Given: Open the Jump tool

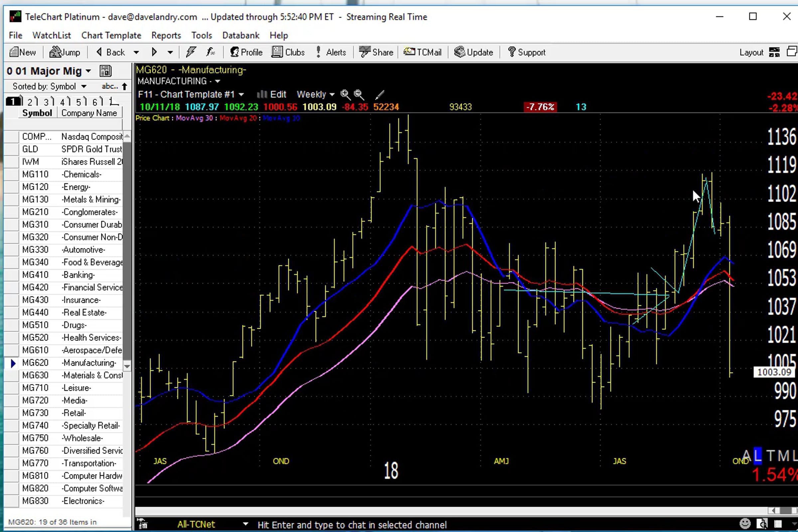Looking at the screenshot, I should point(65,52).
